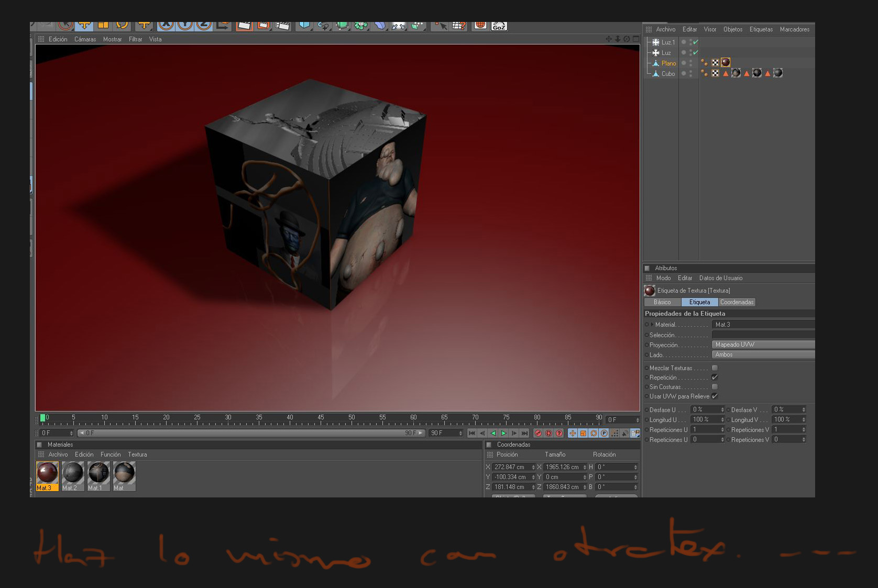Click the green playhead marker at frame 0
Screen dimensions: 878x588
43,418
